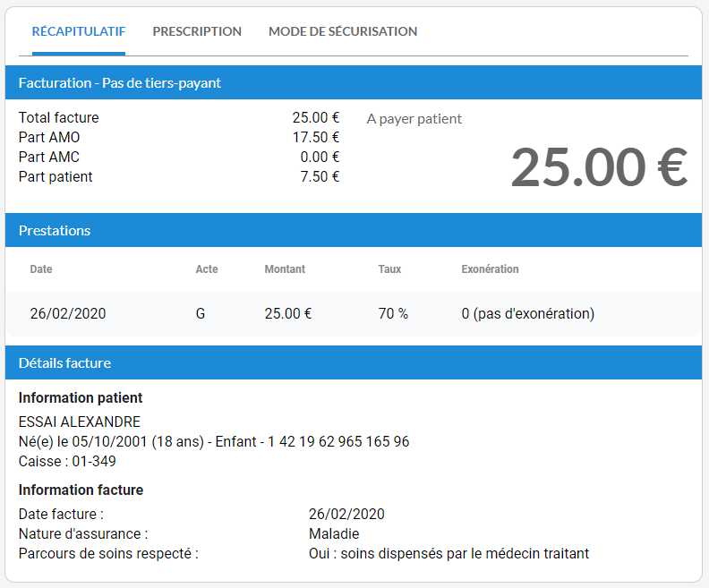Click the '0 (pas d'exonération)' cell
This screenshot has width=709, height=588.
click(x=527, y=313)
